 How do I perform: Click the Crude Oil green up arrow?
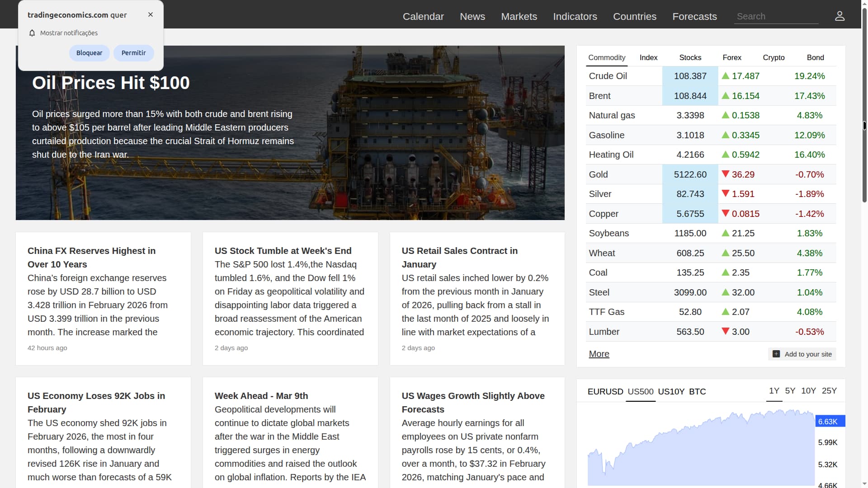(726, 76)
